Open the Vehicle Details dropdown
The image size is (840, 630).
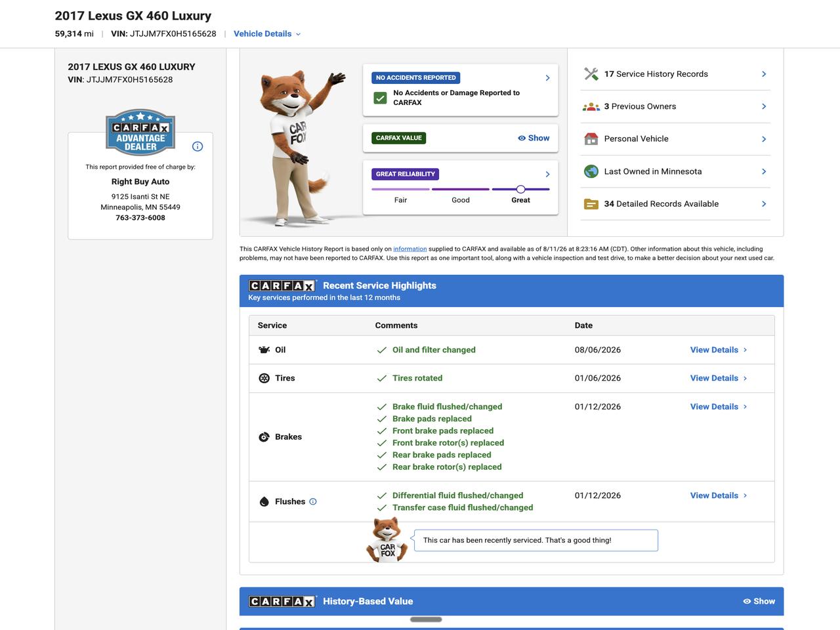(x=267, y=34)
